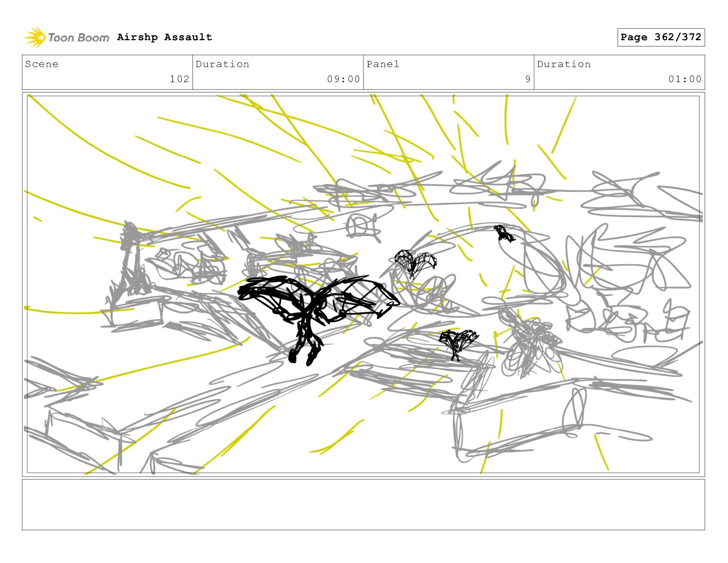
Task: Click the 'Airshp Assault' project title
Action: tap(165, 37)
